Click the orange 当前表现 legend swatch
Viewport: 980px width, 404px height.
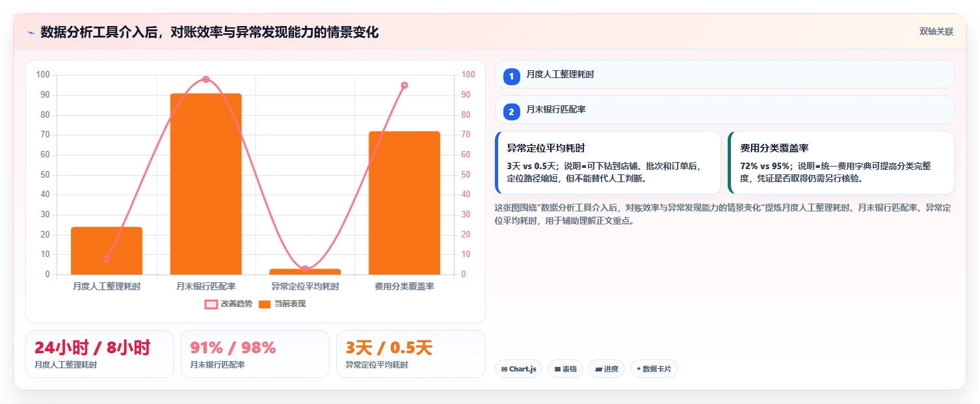(x=265, y=304)
